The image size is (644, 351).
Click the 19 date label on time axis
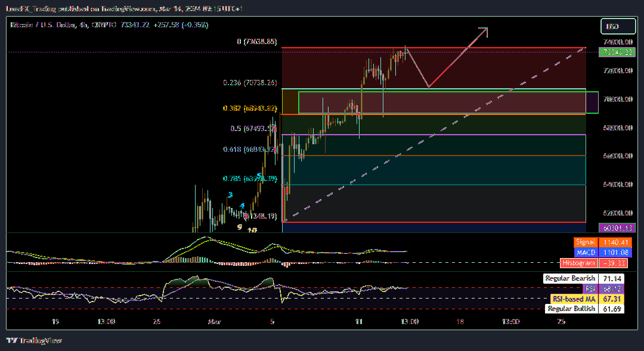coord(55,321)
